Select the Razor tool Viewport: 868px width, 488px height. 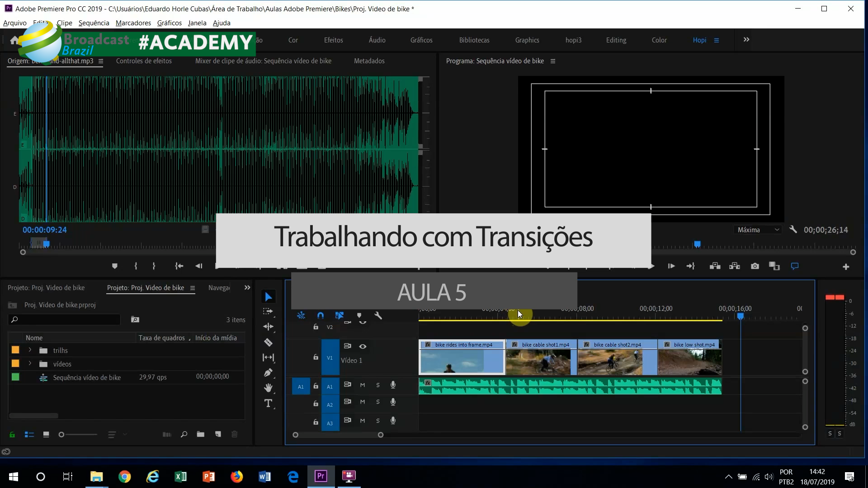tap(268, 342)
